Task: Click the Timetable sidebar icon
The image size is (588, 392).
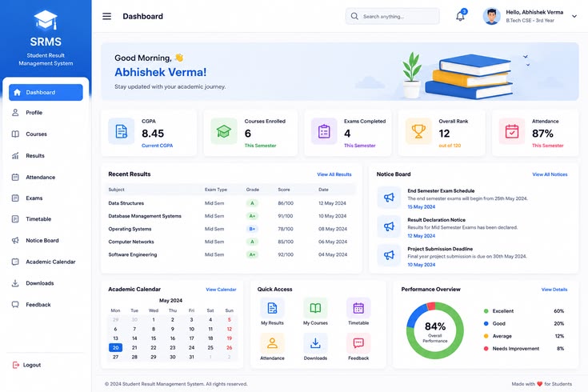Action: [15, 219]
